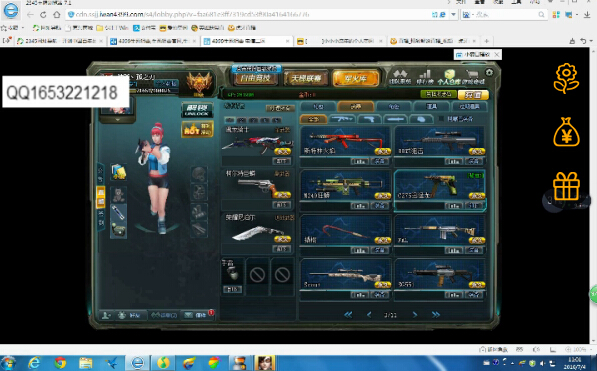Open the orange gift box icon
This screenshot has height=371, width=597.
pos(566,186)
